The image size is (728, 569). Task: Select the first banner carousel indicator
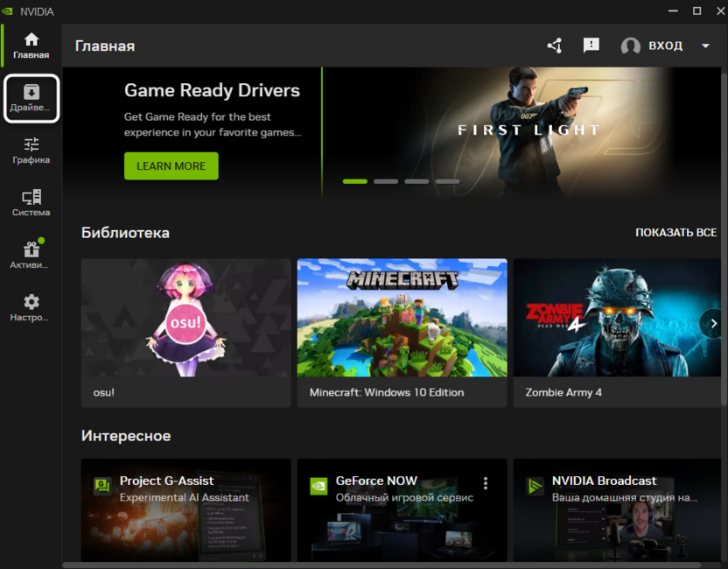point(354,181)
